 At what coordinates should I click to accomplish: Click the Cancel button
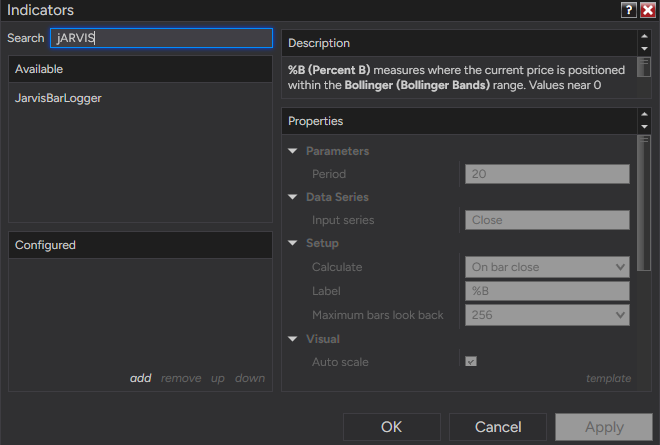coord(498,427)
